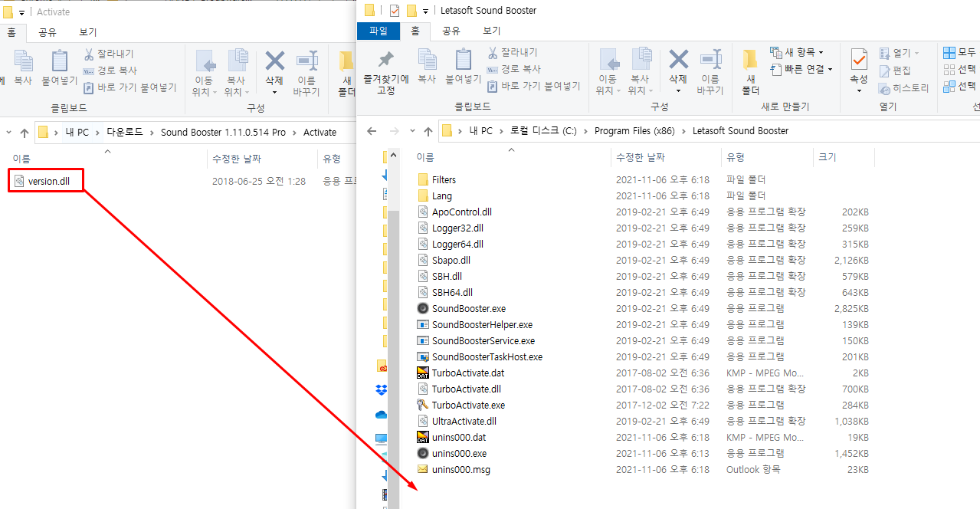Click OneDrive cloud icon in navigation pane
Viewport: 980px width, 509px height.
(x=381, y=415)
